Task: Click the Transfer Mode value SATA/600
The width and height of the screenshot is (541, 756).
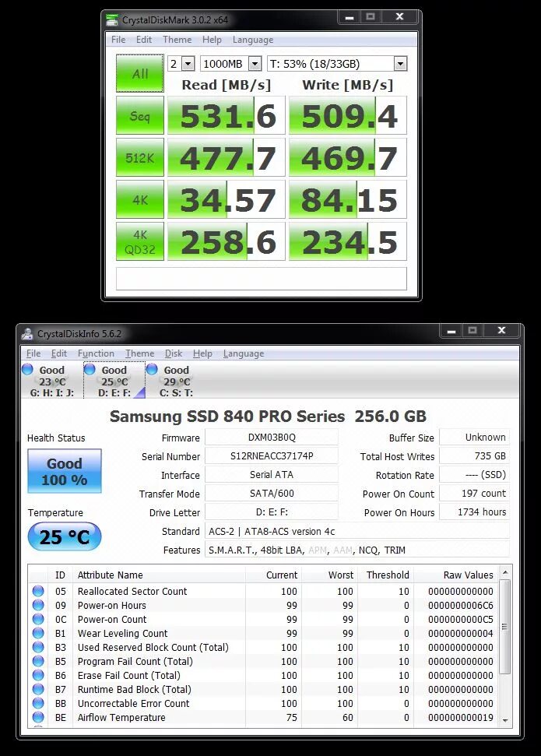Action: (272, 494)
